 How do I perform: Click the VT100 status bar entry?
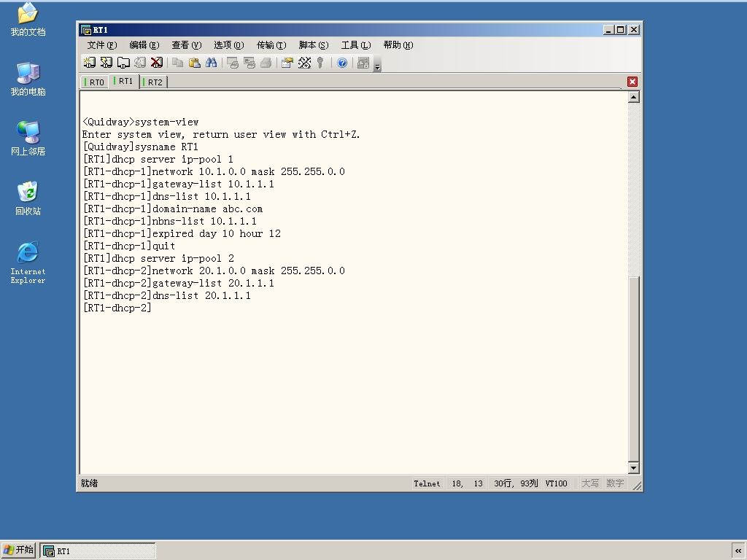[x=557, y=483]
